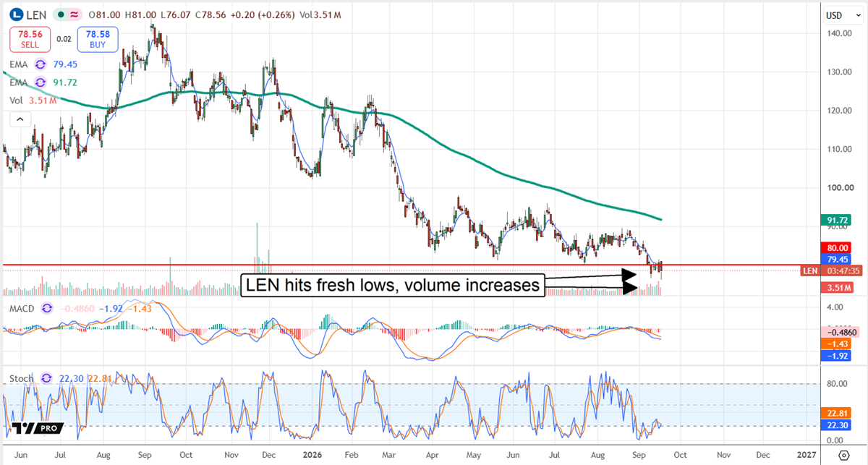
Task: Select the LEN symbol name
Action: click(x=38, y=14)
